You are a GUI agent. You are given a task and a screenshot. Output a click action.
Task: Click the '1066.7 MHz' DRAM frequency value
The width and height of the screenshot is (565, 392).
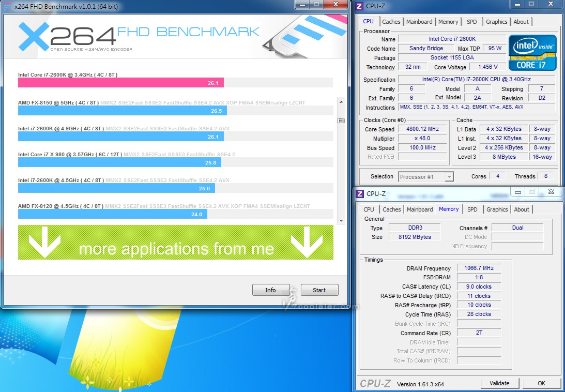[479, 268]
